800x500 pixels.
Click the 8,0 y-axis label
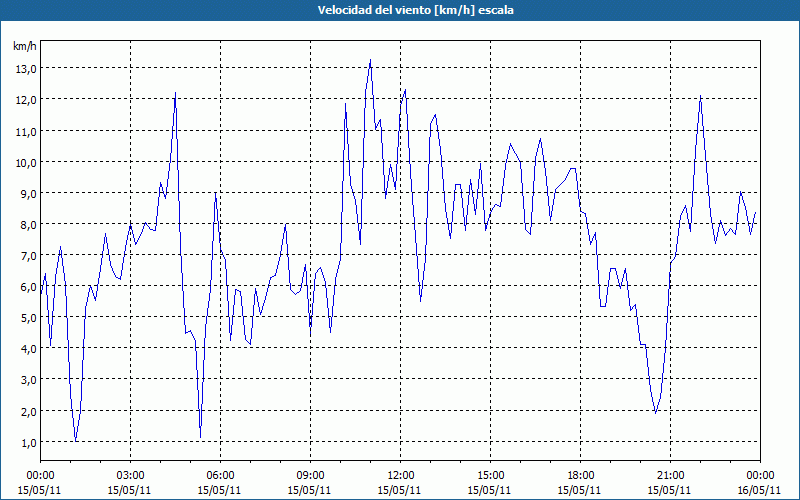point(29,224)
